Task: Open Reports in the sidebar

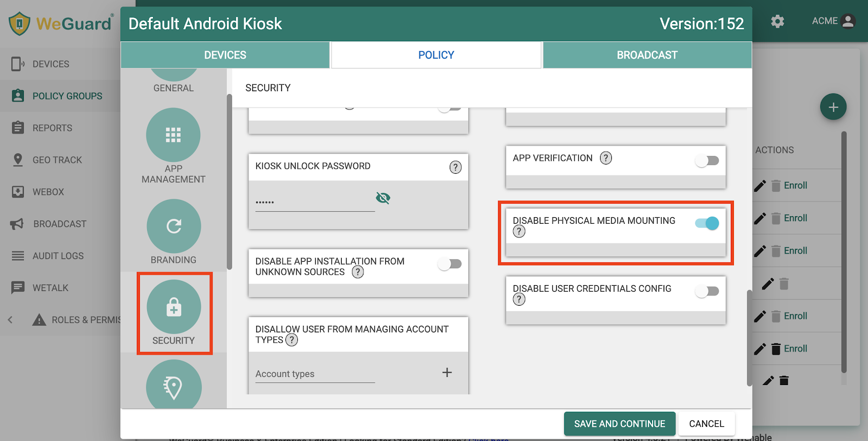Action: [x=60, y=128]
